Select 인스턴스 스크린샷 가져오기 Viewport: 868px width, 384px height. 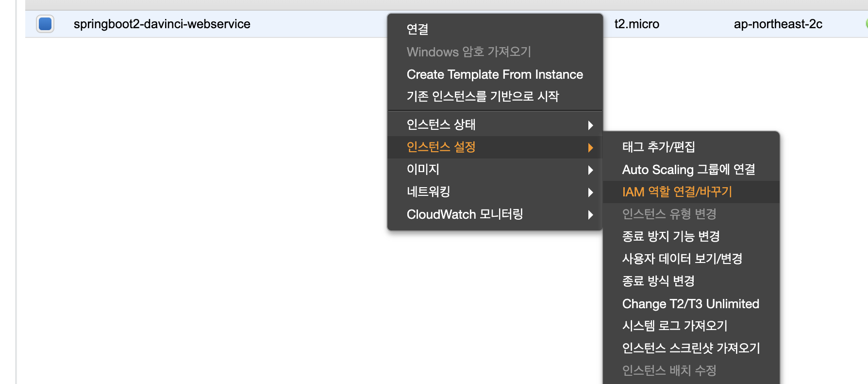(691, 349)
